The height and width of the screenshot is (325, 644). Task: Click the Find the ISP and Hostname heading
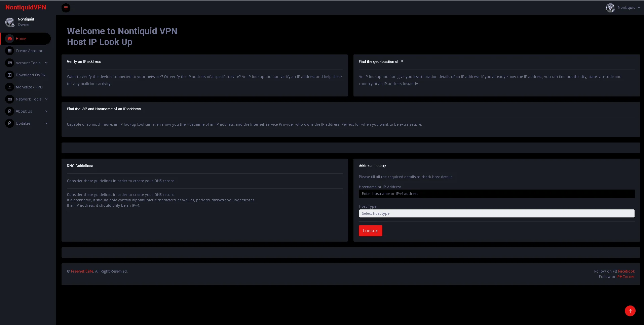click(104, 109)
